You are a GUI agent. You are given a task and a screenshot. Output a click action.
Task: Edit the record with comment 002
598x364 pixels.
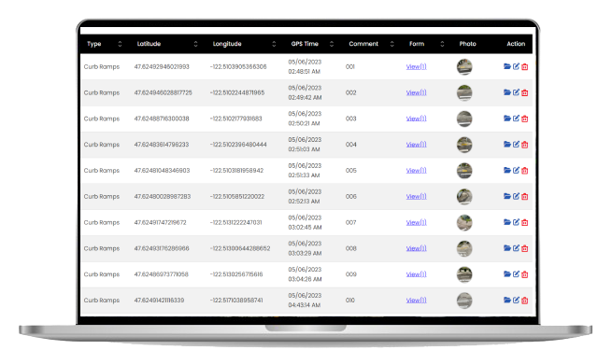516,92
